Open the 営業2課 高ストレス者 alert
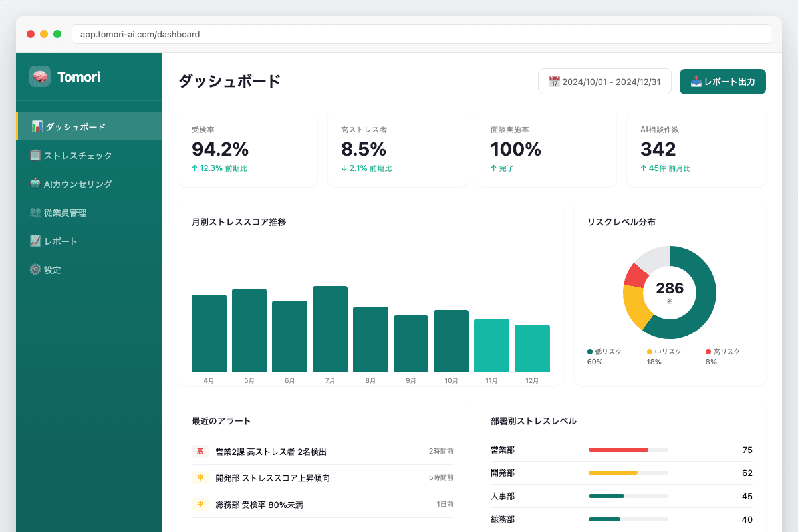 pyautogui.click(x=271, y=452)
